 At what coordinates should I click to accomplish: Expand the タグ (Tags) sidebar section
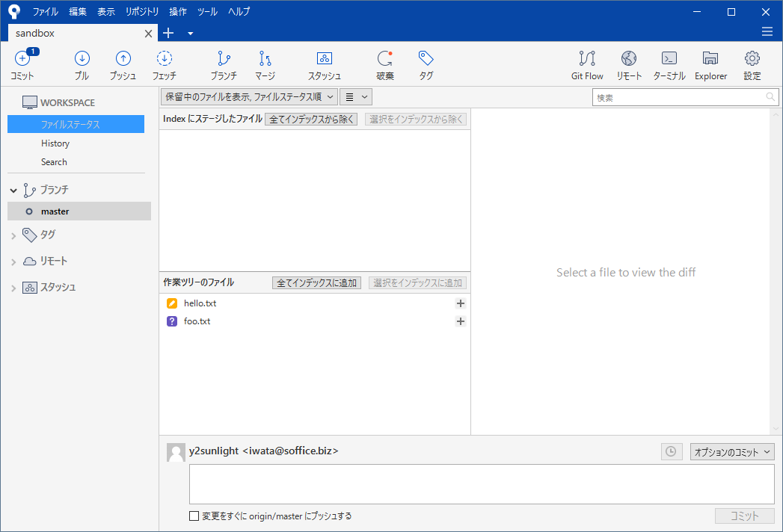13,235
